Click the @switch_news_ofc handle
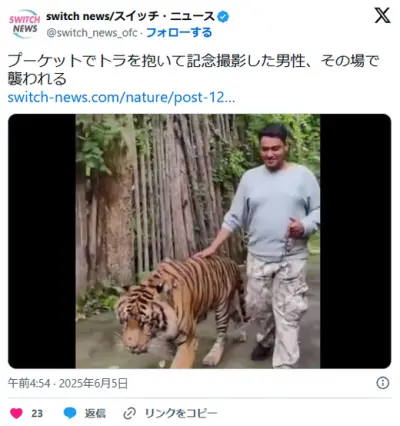The height and width of the screenshot is (426, 400). point(92,33)
